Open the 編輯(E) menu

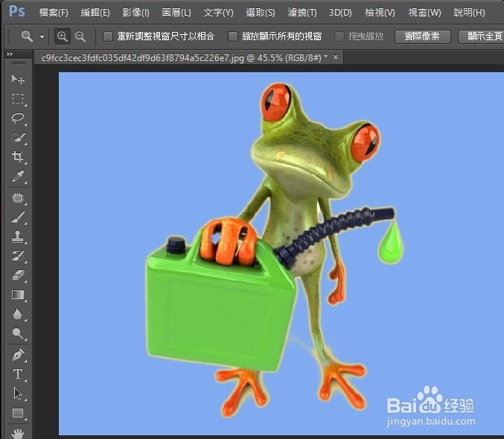[95, 13]
